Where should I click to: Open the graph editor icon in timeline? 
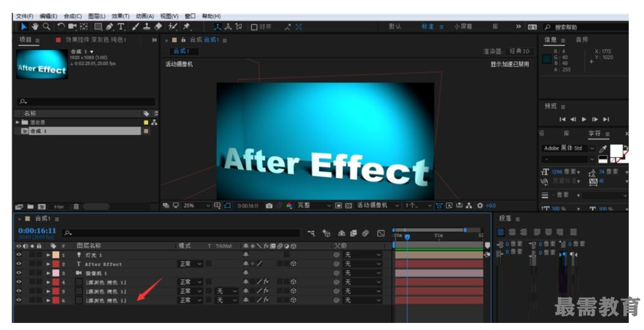point(381,233)
